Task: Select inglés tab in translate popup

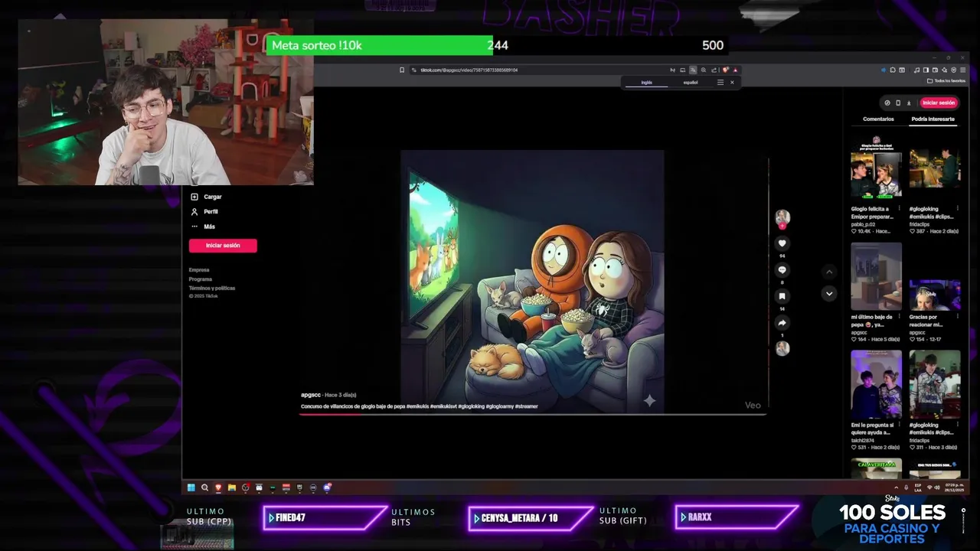Action: pos(647,82)
